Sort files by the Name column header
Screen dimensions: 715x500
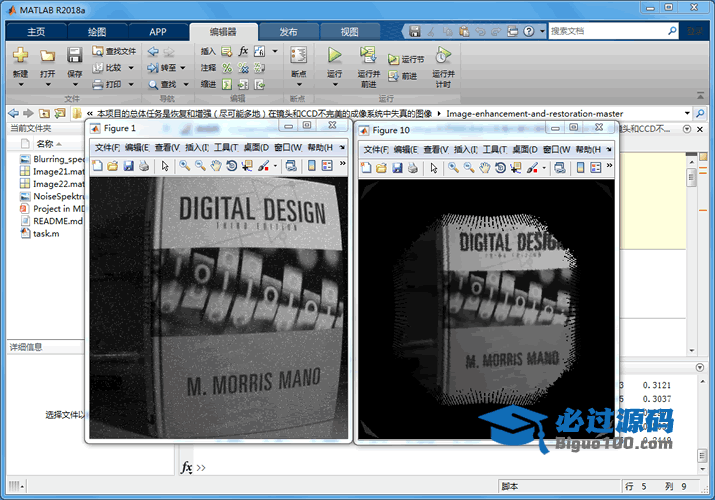click(45, 144)
